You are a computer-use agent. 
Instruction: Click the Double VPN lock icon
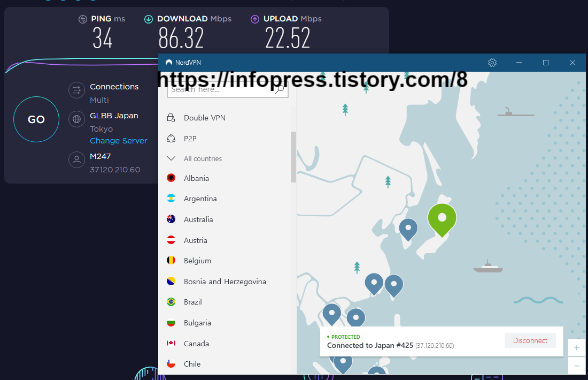tap(171, 118)
